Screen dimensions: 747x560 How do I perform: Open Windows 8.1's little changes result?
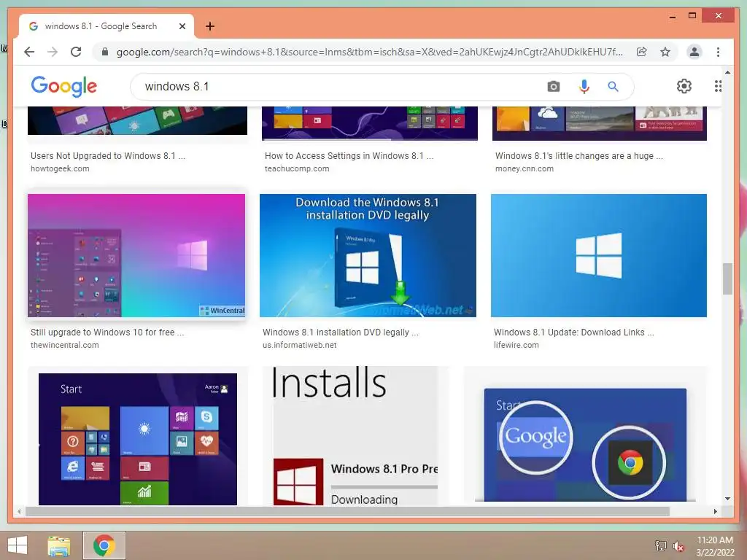(578, 156)
